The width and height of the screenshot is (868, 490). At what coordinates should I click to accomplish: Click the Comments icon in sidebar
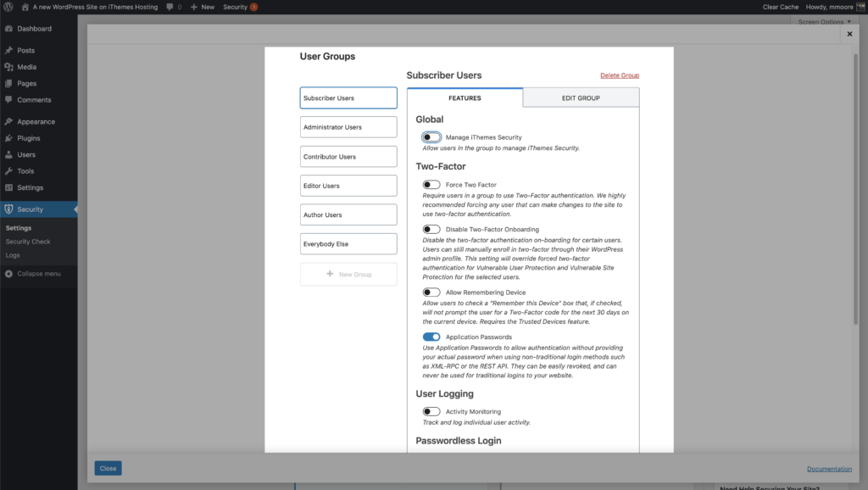point(8,100)
